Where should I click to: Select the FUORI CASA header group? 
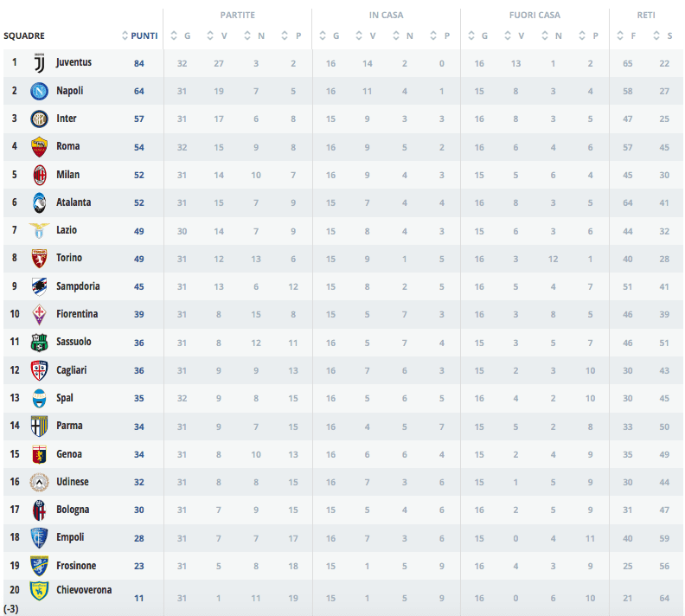point(535,15)
